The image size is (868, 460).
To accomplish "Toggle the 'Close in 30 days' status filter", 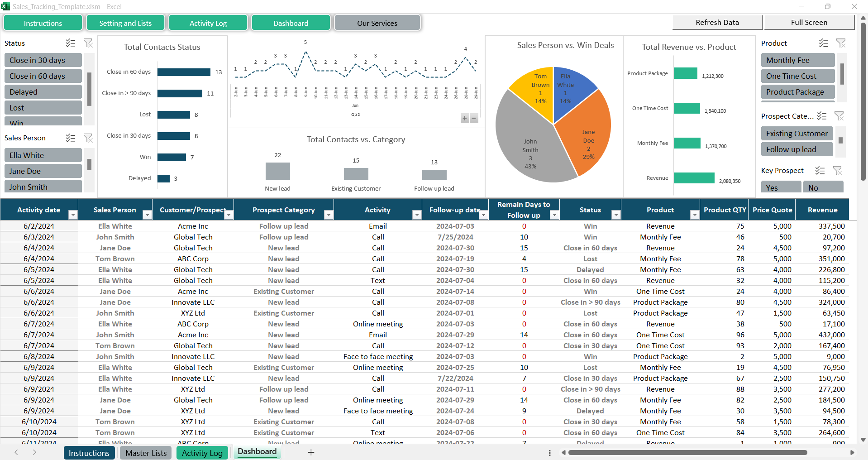I will pos(43,60).
